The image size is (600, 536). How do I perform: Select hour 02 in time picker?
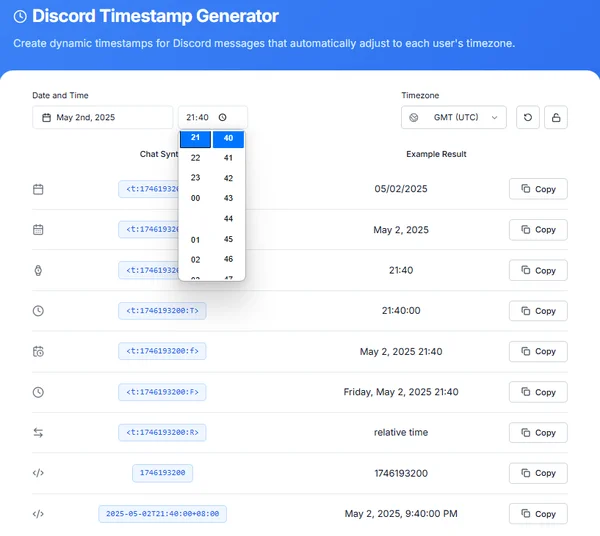point(196,260)
